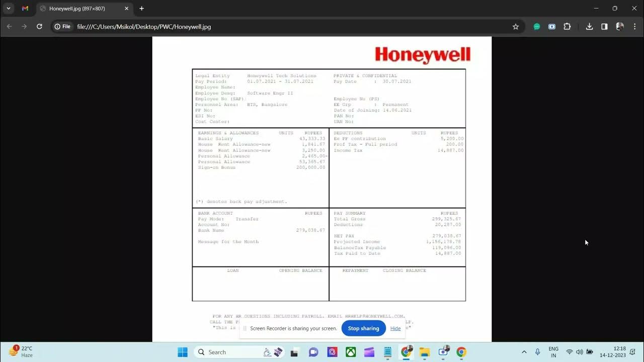Open Task View on the taskbar
Viewport: 644px width, 362px height.
tap(294, 352)
